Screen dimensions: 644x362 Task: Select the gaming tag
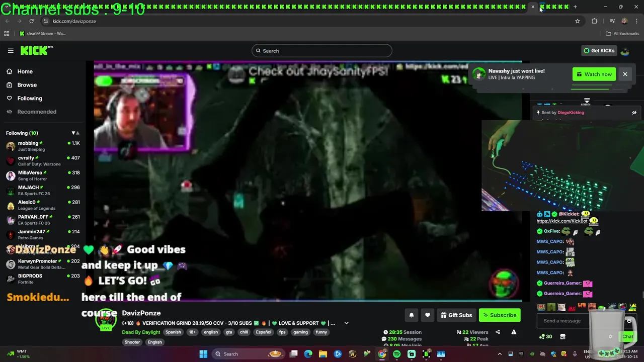point(300,332)
